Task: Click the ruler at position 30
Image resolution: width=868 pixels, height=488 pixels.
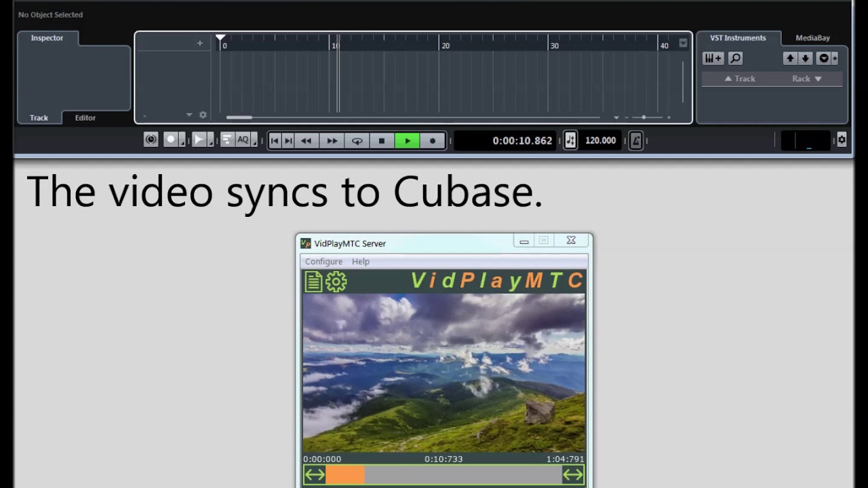Action: 554,46
